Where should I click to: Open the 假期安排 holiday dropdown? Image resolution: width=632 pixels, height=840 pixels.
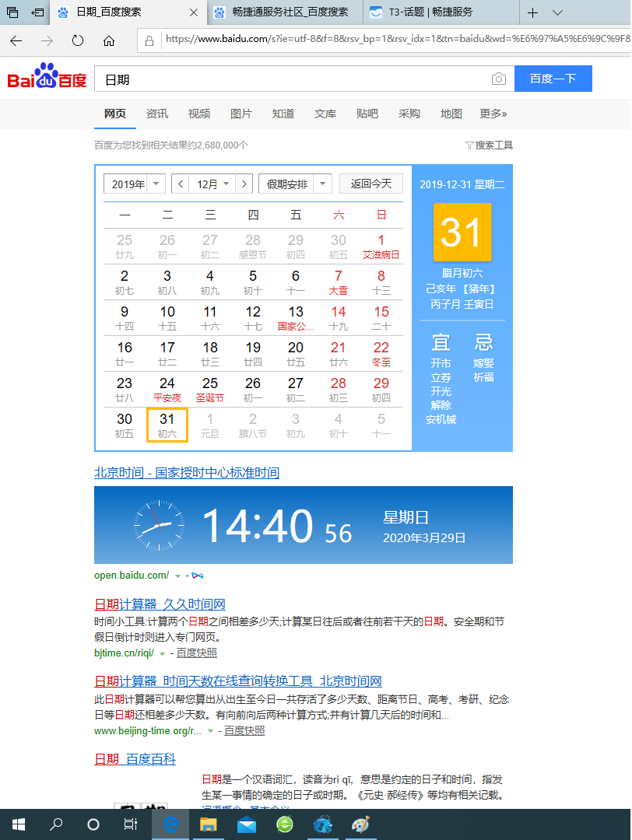pos(295,184)
